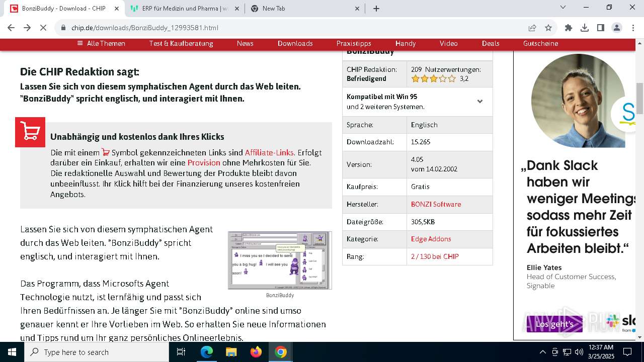Screen dimensions: 644x362
Task: Follow the Provision link
Action: point(204,163)
